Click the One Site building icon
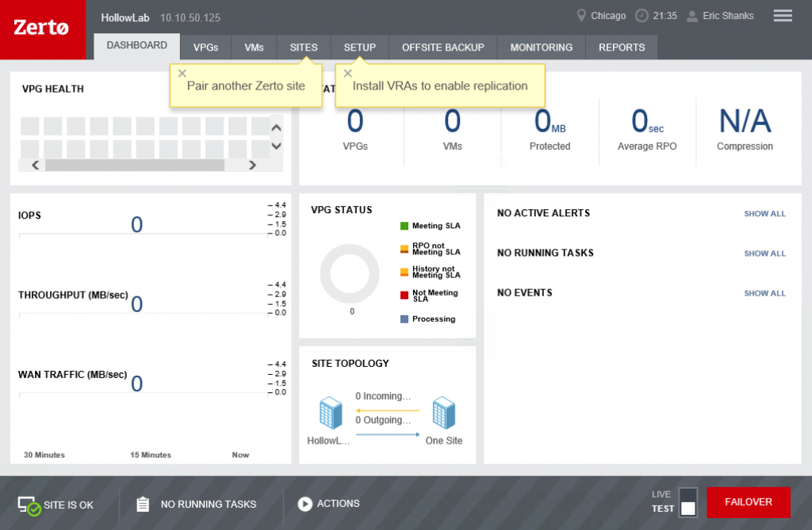Image resolution: width=812 pixels, height=530 pixels. point(444,413)
